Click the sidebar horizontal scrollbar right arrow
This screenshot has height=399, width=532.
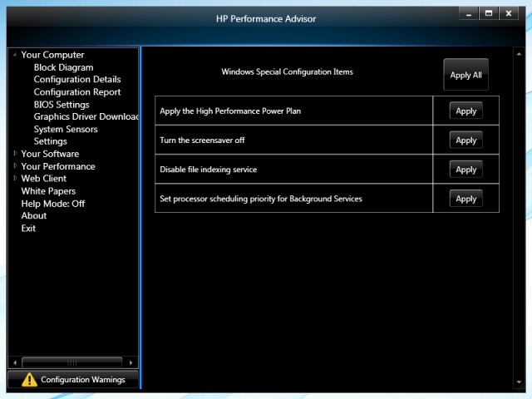pos(131,362)
